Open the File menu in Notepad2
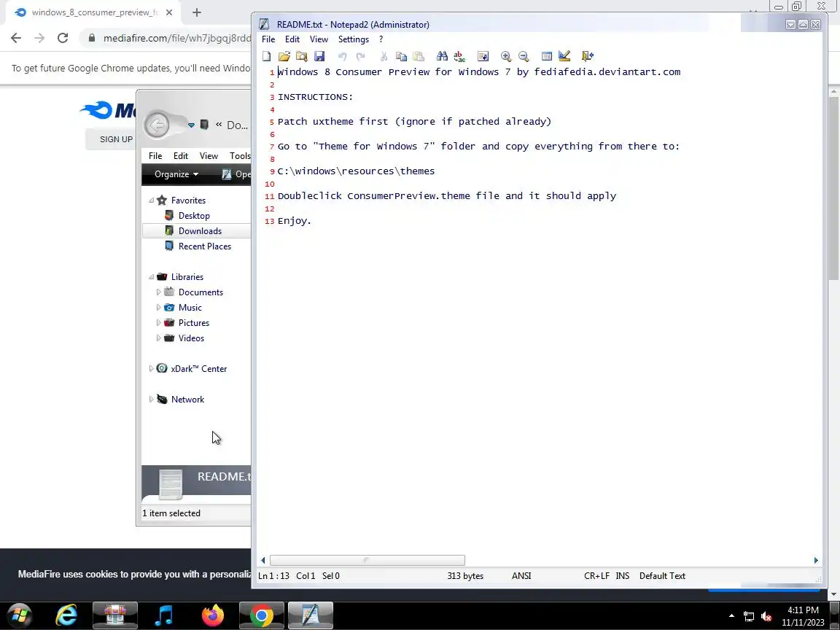The height and width of the screenshot is (630, 840). [268, 39]
